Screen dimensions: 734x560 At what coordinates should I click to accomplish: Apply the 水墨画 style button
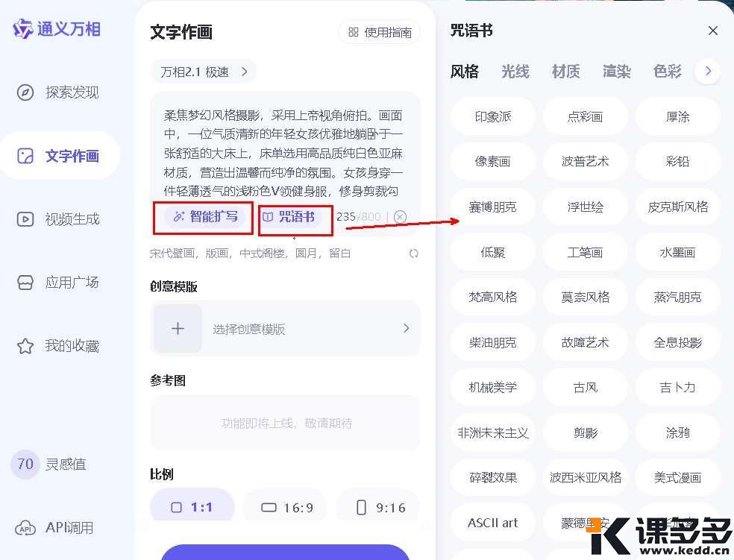click(677, 252)
